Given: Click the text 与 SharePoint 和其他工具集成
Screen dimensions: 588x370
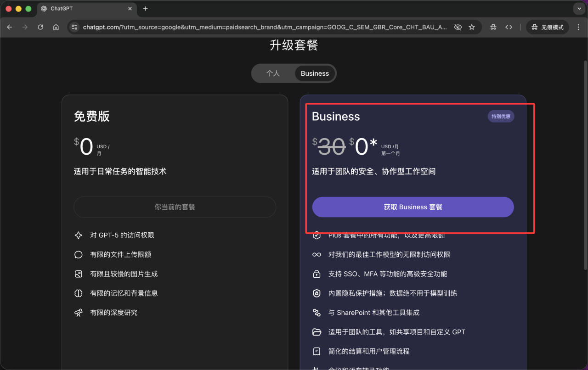Looking at the screenshot, I should (x=374, y=313).
